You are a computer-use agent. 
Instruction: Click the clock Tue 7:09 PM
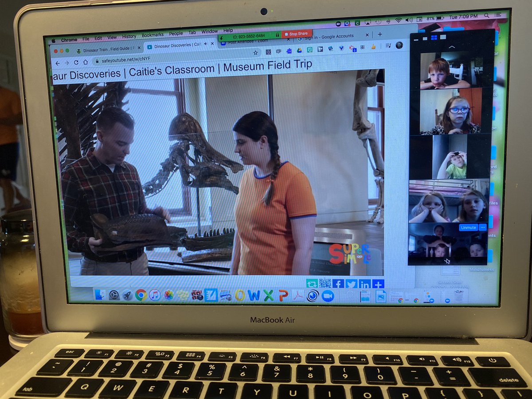click(463, 16)
